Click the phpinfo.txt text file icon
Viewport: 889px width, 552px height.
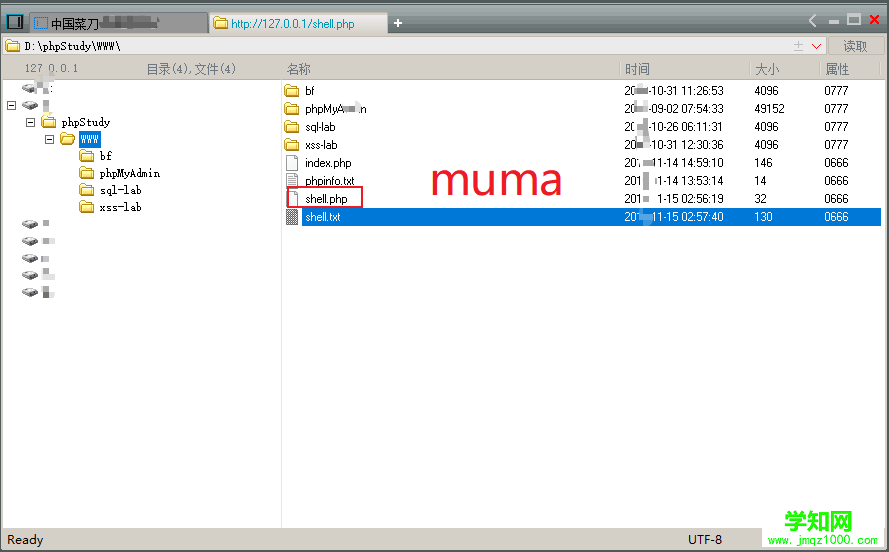[292, 181]
